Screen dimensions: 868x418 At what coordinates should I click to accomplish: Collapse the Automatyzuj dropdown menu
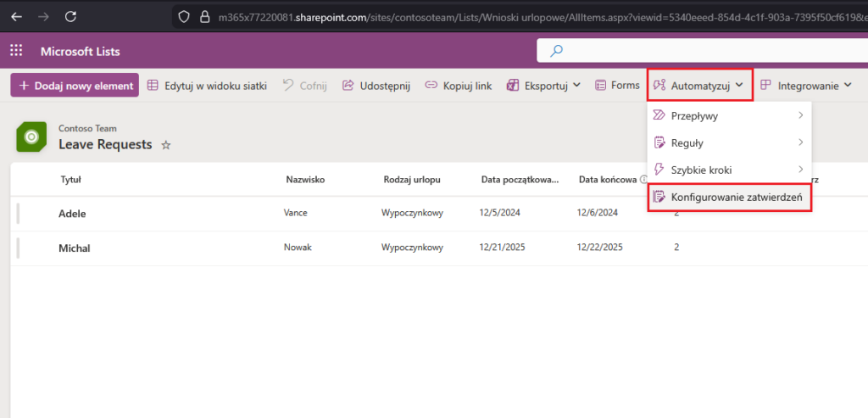click(x=699, y=86)
